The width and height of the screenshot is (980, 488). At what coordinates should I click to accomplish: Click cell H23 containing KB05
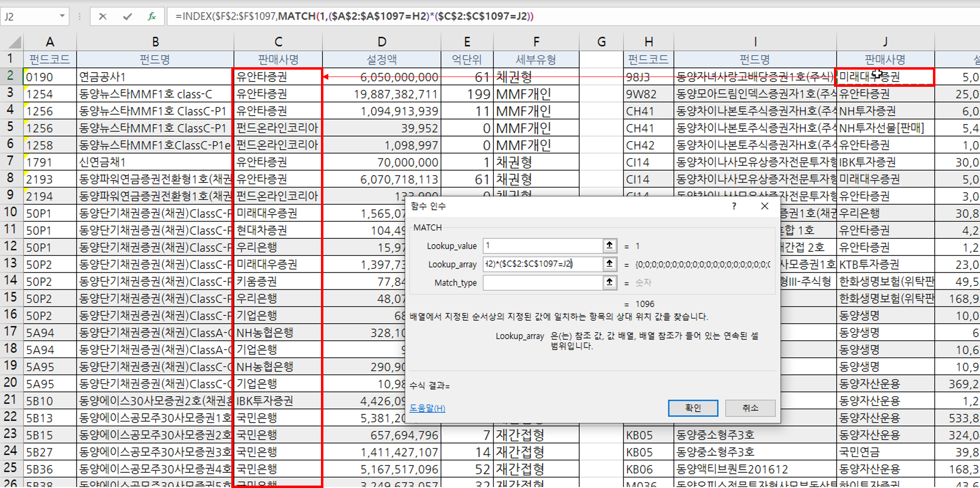(x=649, y=435)
